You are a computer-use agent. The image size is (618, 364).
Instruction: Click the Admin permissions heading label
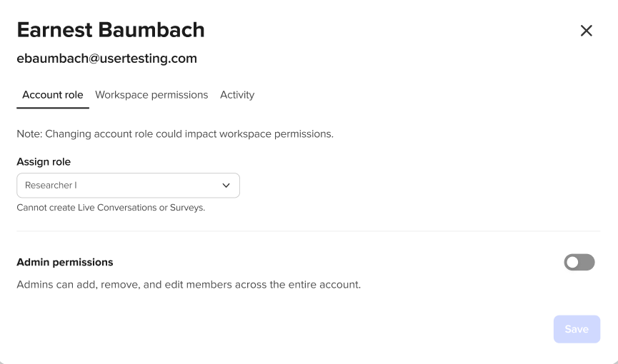[65, 263]
